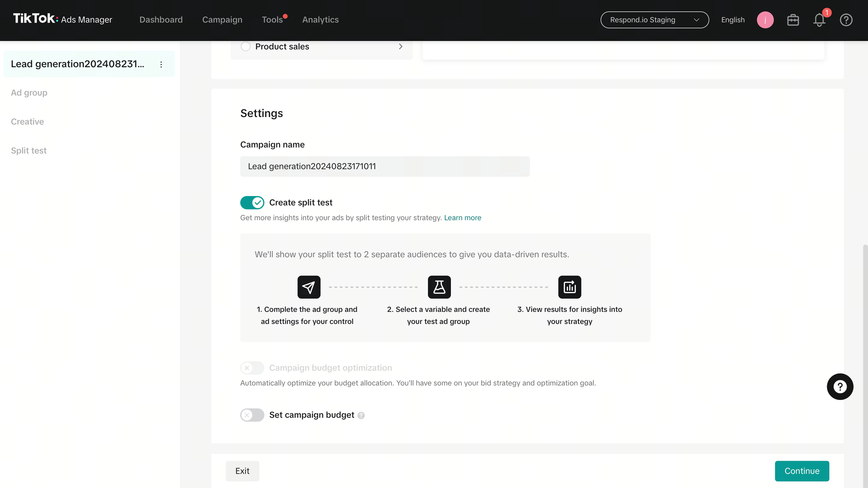Click the pink user avatar icon

click(x=765, y=20)
